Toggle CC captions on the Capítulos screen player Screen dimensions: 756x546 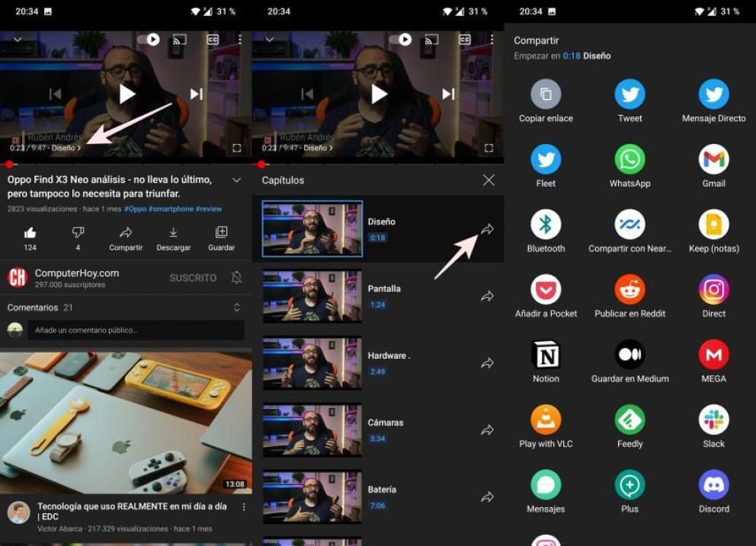[x=465, y=40]
